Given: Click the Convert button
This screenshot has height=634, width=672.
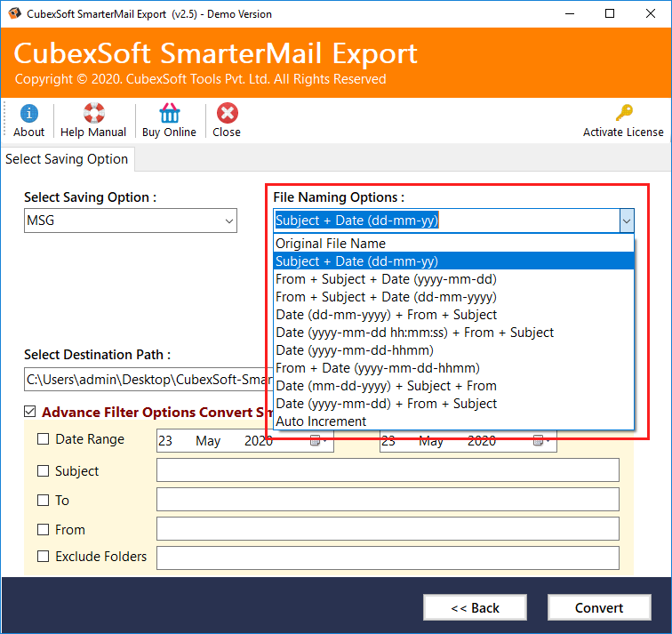Looking at the screenshot, I should click(599, 607).
